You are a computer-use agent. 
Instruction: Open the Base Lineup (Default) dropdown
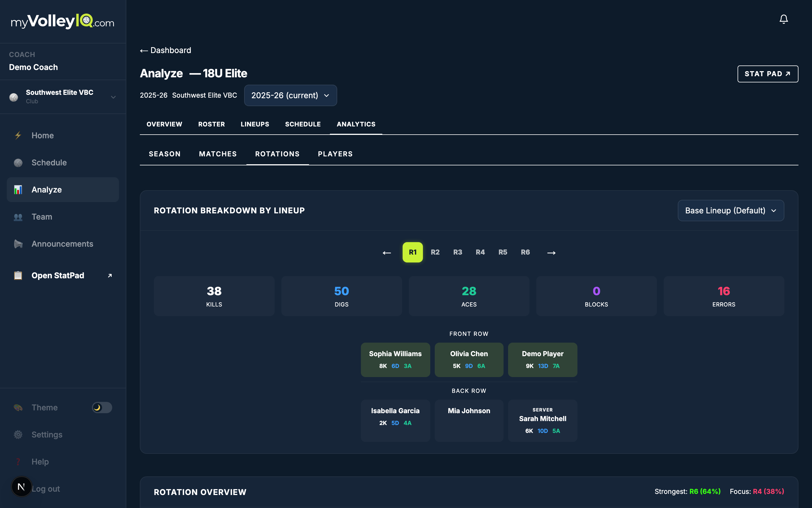coord(731,211)
